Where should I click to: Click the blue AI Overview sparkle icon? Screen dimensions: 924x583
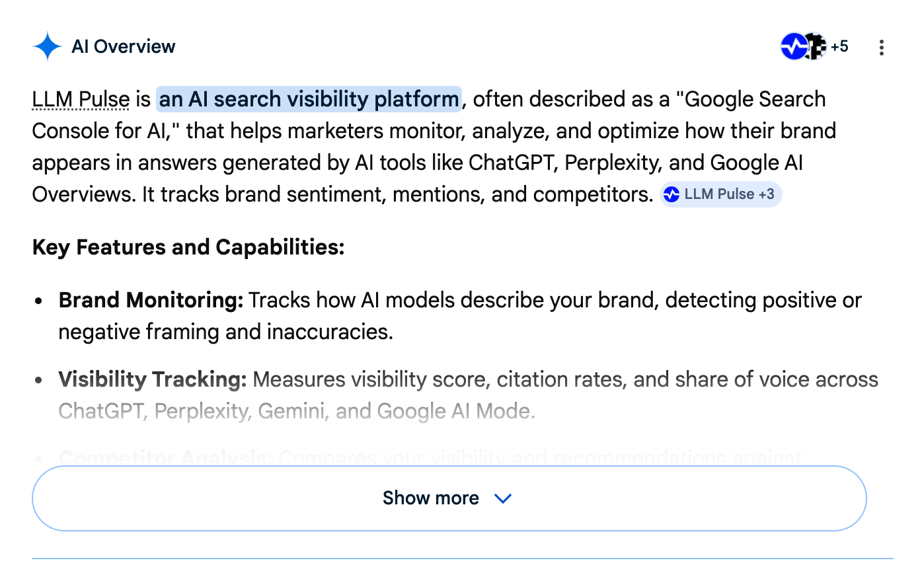[x=47, y=47]
